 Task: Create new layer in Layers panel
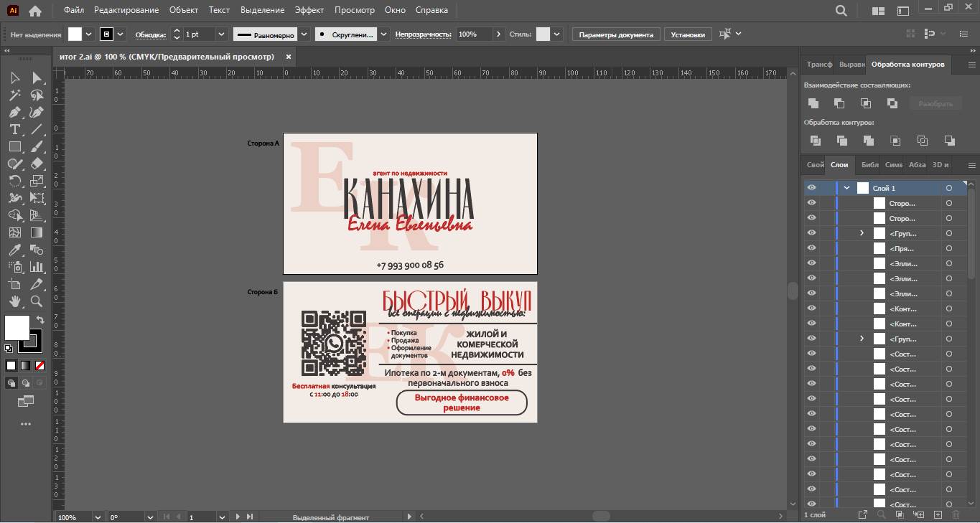[938, 514]
